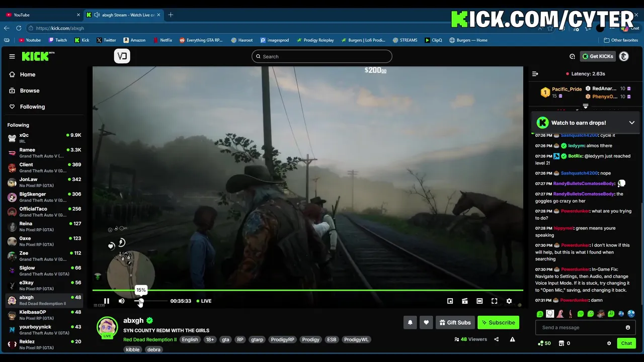Enter fullscreen on the video player
Screen dimensions: 644x362
click(x=495, y=301)
